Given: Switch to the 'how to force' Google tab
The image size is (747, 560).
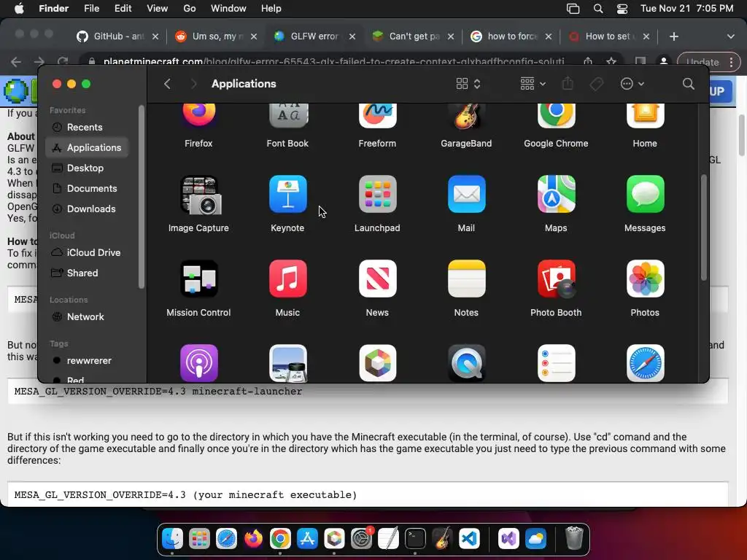Looking at the screenshot, I should [511, 36].
